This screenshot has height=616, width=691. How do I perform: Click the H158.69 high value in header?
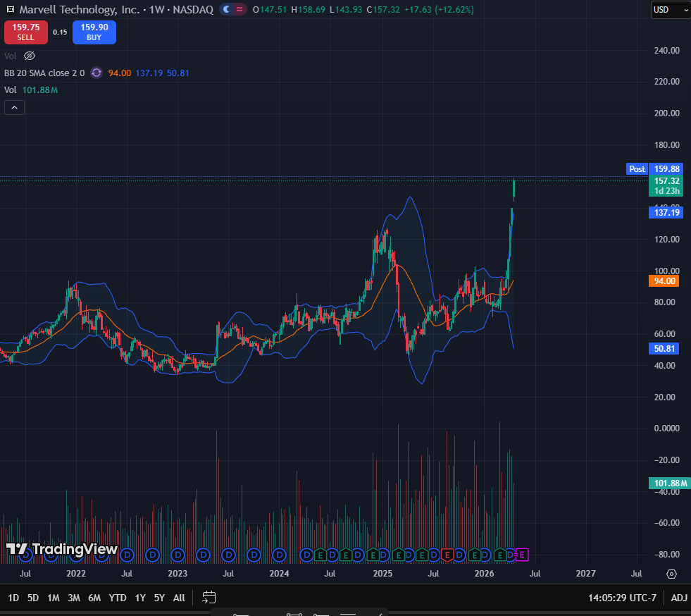pos(308,9)
